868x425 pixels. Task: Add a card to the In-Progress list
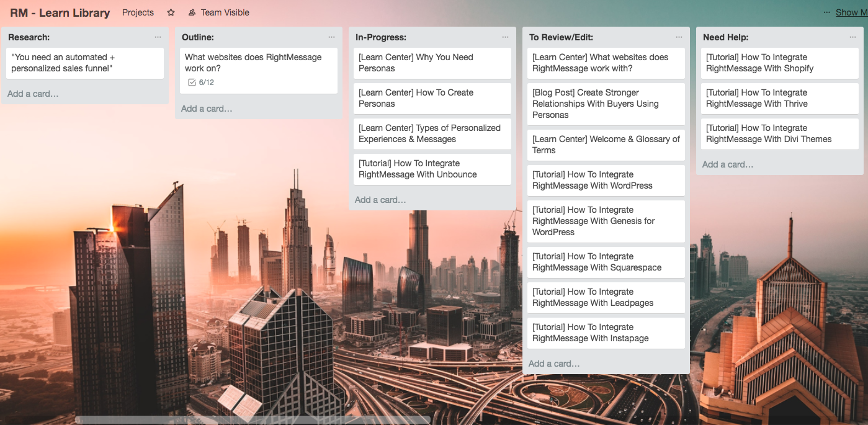point(380,200)
